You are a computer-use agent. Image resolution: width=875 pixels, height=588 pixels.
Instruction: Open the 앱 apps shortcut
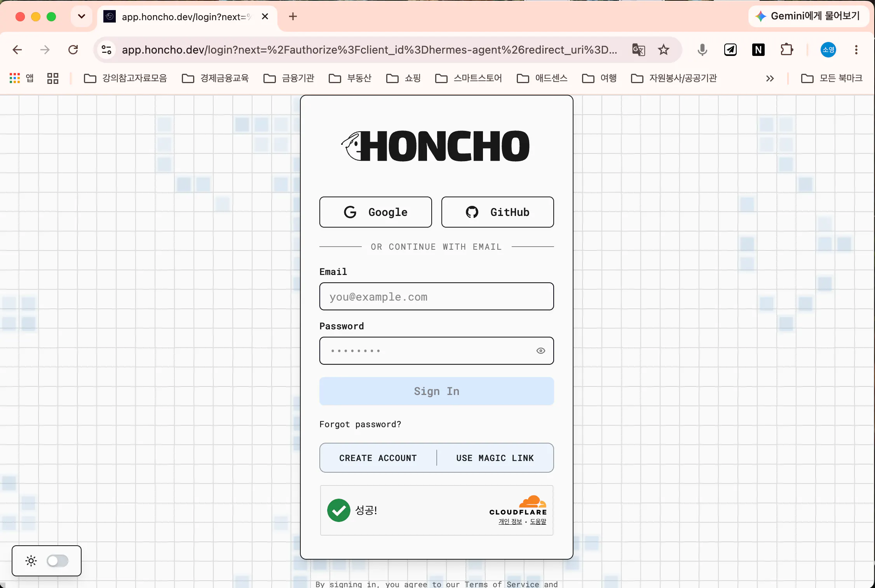(22, 78)
